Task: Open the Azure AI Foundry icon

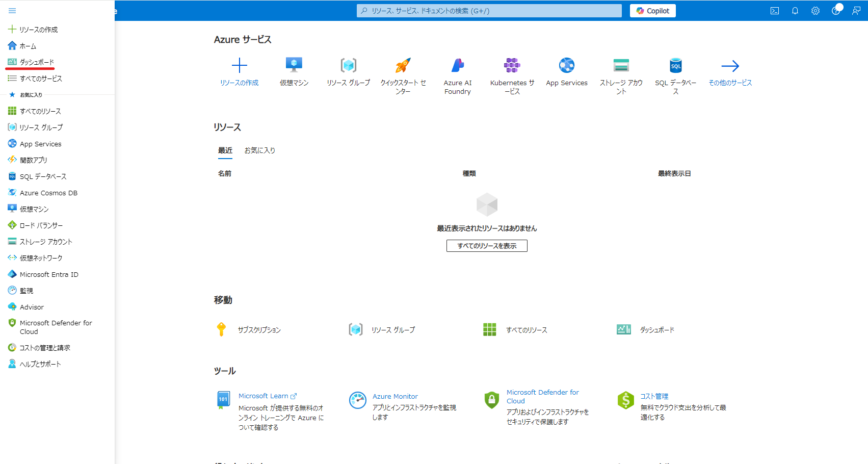Action: point(458,65)
